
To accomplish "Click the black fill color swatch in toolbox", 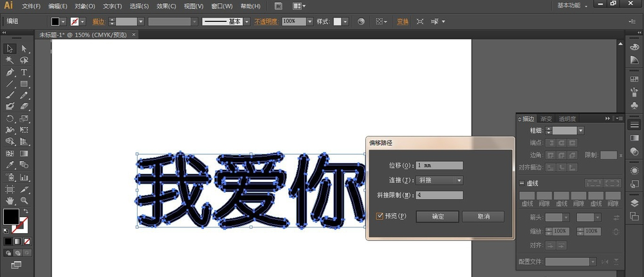I will point(11,216).
